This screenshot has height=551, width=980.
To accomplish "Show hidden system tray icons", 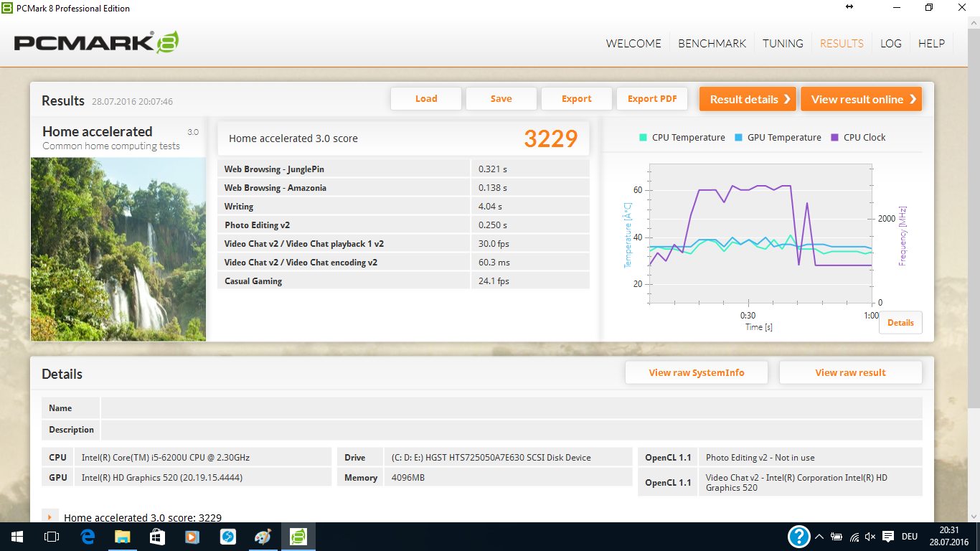I will pos(819,537).
